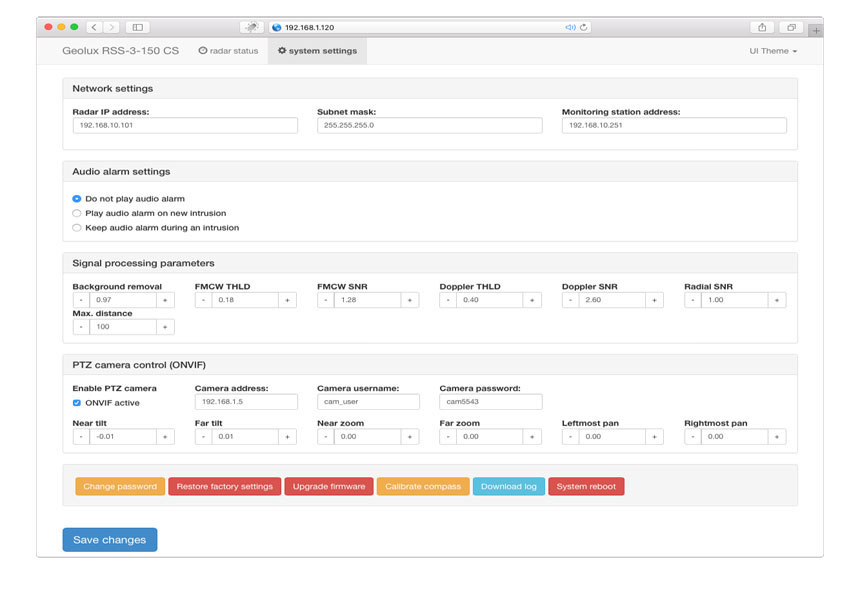Decrease the Doppler SNR value
This screenshot has height=600, width=860.
(x=570, y=300)
